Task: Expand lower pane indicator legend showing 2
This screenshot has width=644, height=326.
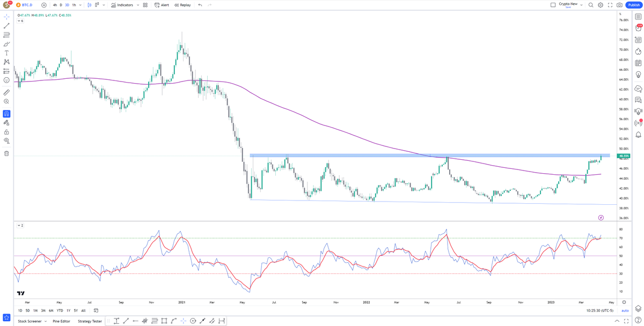Action: coord(20,225)
